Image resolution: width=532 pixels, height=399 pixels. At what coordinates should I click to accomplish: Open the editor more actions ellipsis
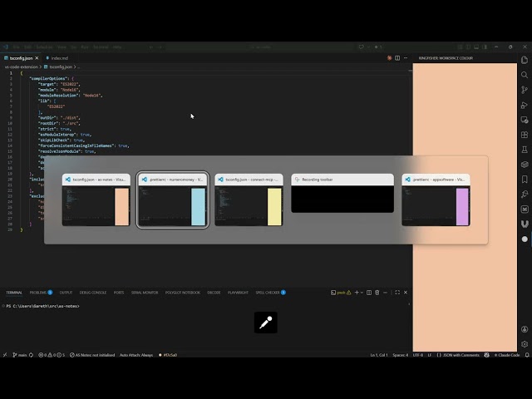pyautogui.click(x=406, y=58)
